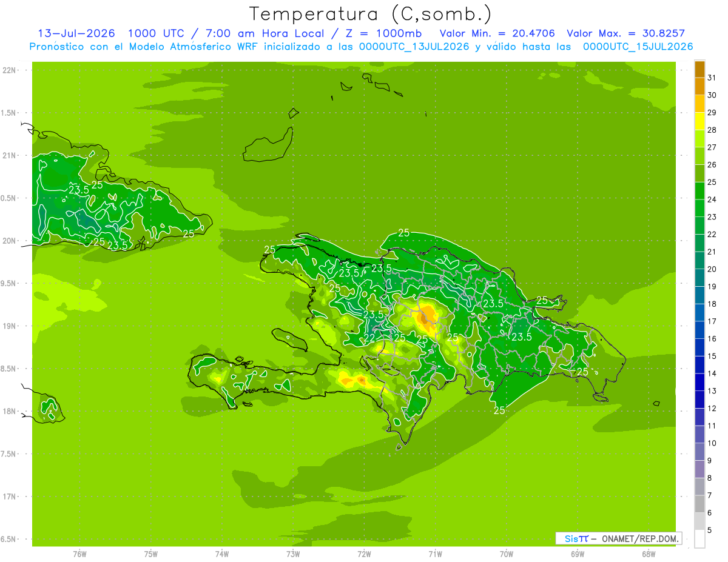Click the Valor Min. = 20.4706 text
The width and height of the screenshot is (728, 562).
click(x=497, y=33)
